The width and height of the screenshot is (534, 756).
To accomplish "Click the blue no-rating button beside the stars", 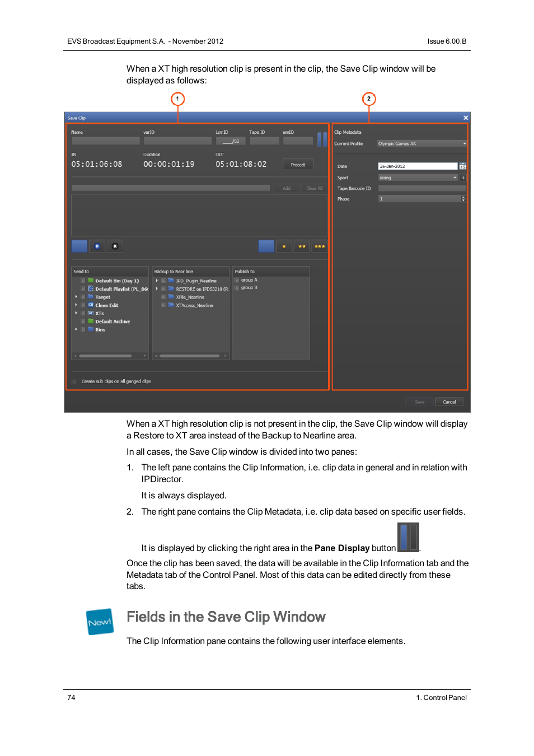I will (x=266, y=246).
